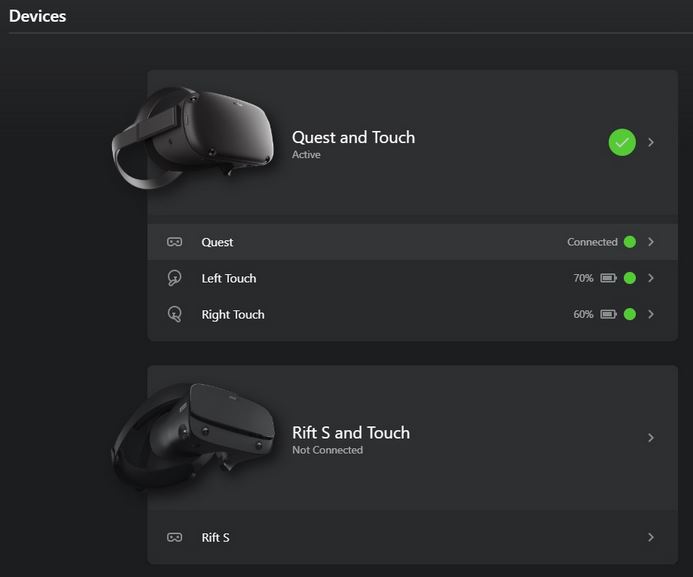Click the 70% battery level text
This screenshot has width=693, height=577.
coord(583,278)
